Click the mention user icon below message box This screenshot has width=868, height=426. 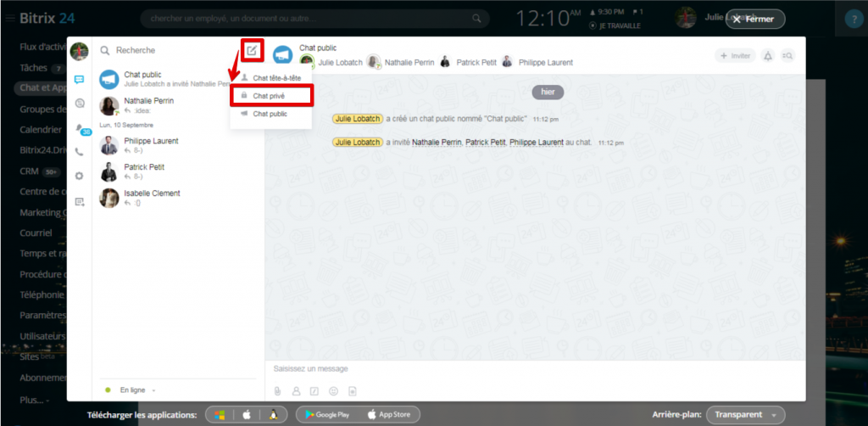tap(296, 391)
